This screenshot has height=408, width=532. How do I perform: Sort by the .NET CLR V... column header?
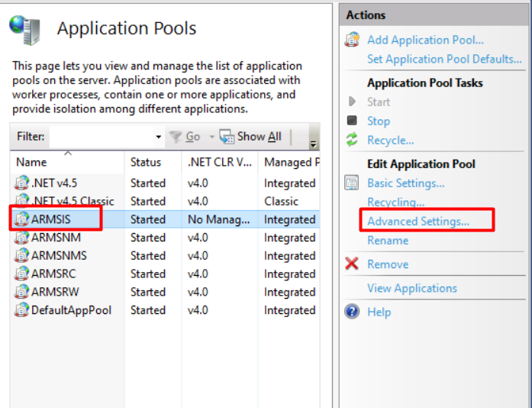[220, 162]
